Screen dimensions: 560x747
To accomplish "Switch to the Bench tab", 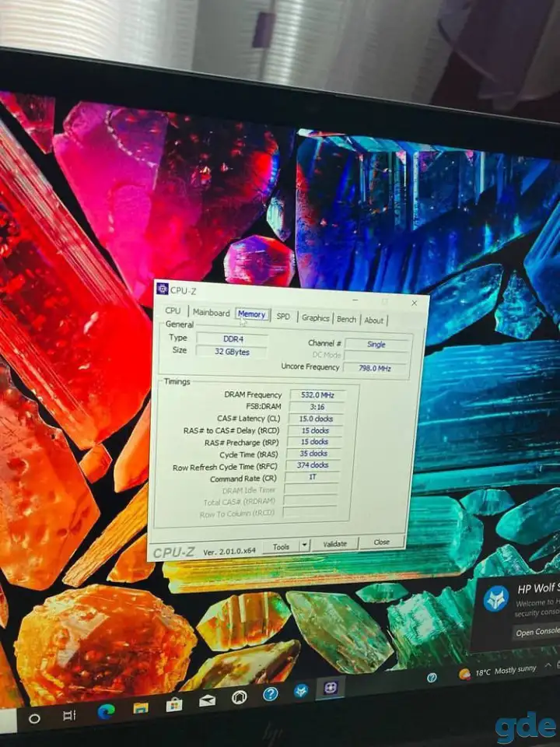I will pyautogui.click(x=347, y=319).
